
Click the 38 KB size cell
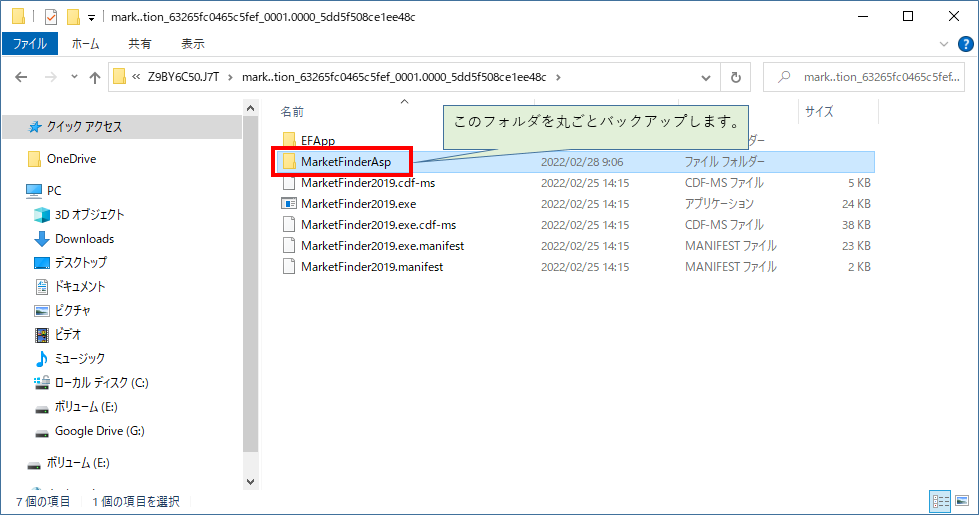pos(856,225)
